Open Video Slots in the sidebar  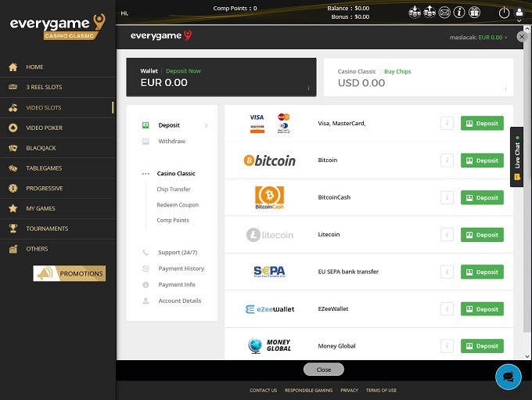coord(44,107)
